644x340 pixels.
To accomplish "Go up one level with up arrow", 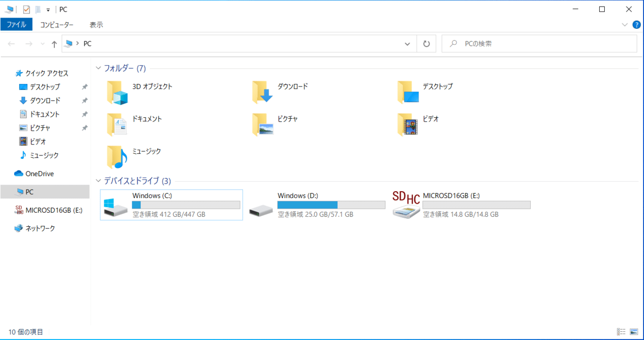I will (54, 44).
